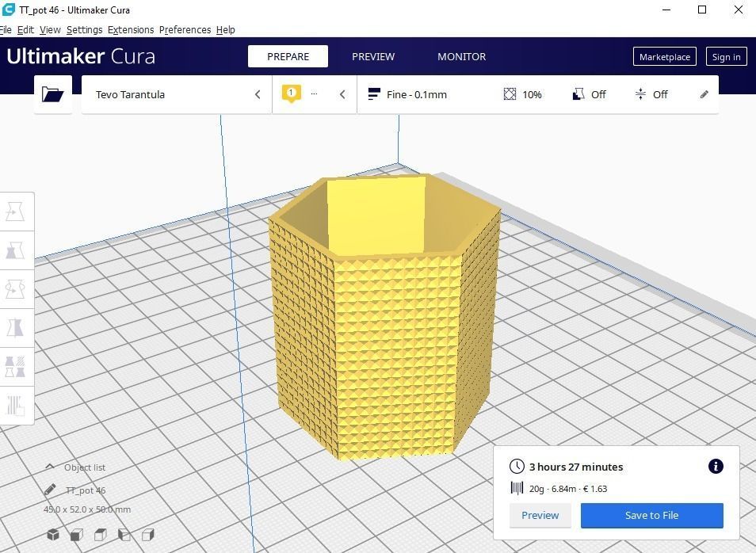756x553 pixels.
Task: Switch to front view cube icon
Action: pos(77,535)
